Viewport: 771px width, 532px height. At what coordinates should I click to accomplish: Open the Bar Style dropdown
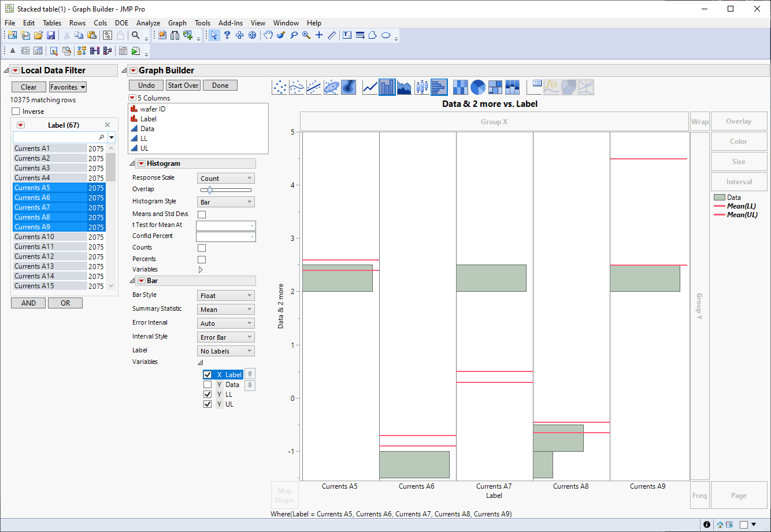[226, 296]
